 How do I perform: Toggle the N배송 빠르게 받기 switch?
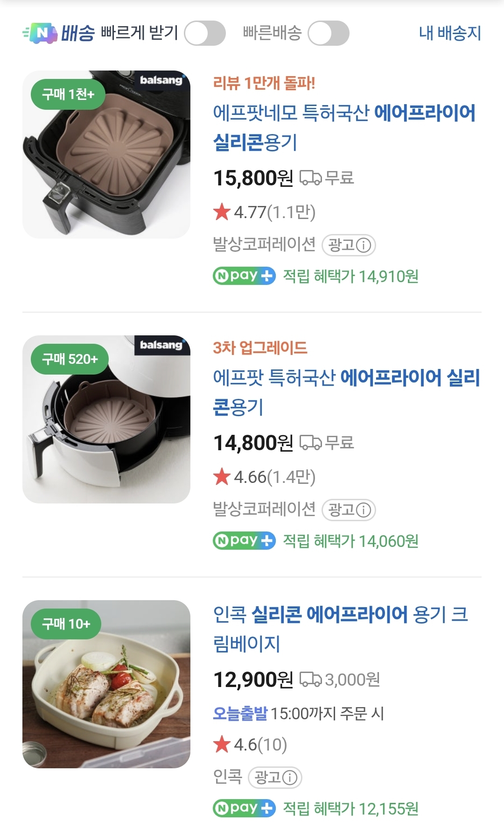point(205,33)
